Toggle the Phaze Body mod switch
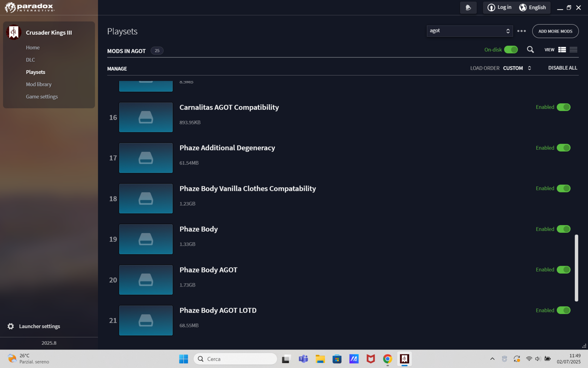This screenshot has width=588, height=368. (x=563, y=229)
